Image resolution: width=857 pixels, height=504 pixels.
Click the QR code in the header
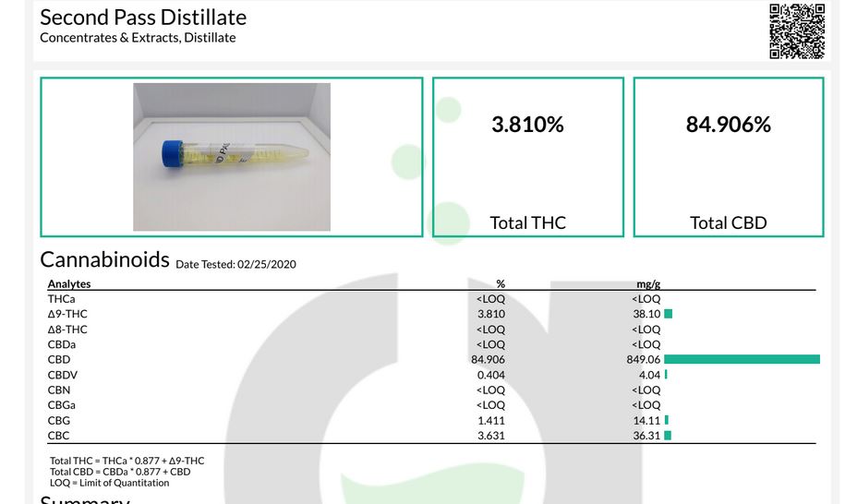(796, 30)
